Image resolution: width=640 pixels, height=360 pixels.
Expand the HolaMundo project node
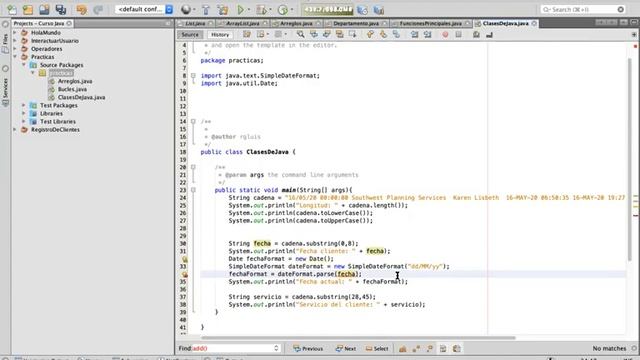[x=15, y=33]
